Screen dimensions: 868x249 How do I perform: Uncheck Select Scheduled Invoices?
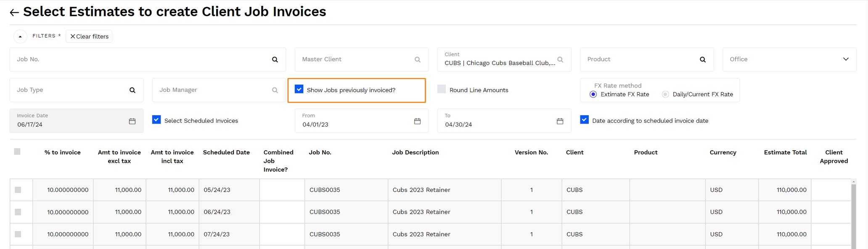pyautogui.click(x=156, y=120)
